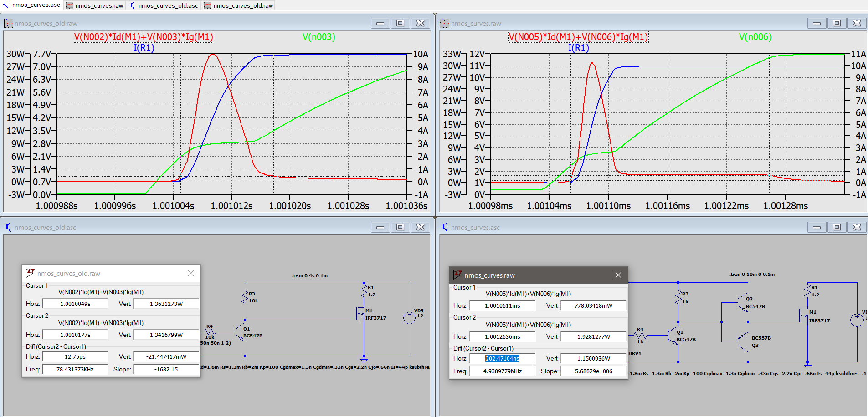Switch to the nmos_curves.raw tab
Image resolution: width=868 pixels, height=417 pixels.
(x=95, y=5)
